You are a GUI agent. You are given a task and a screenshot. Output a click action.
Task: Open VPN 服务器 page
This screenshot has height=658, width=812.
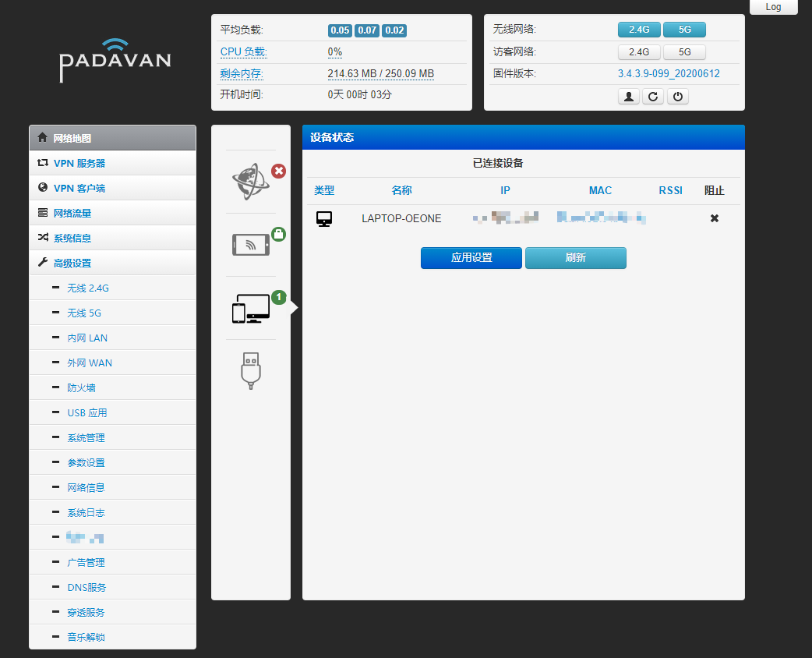point(112,163)
